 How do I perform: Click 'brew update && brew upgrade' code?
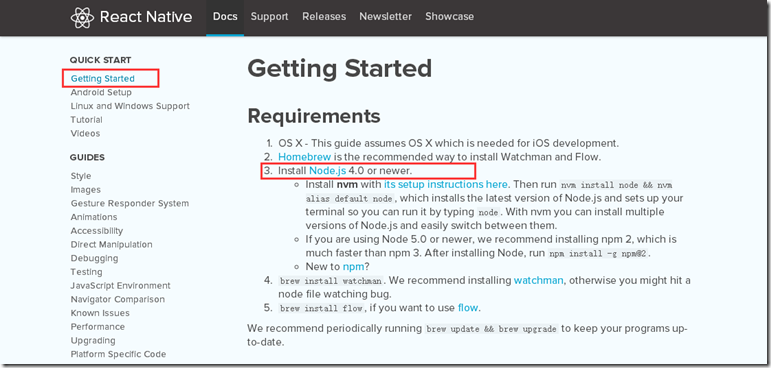tap(491, 329)
